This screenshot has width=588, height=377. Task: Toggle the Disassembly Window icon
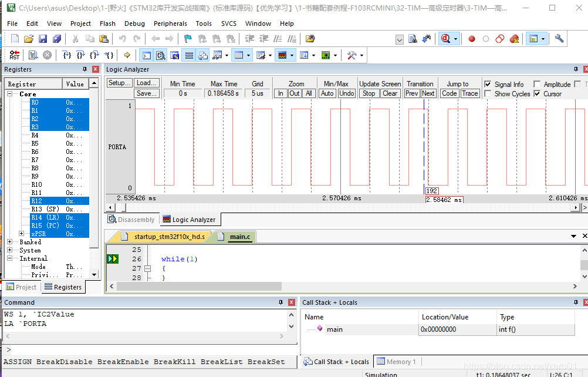coord(161,56)
